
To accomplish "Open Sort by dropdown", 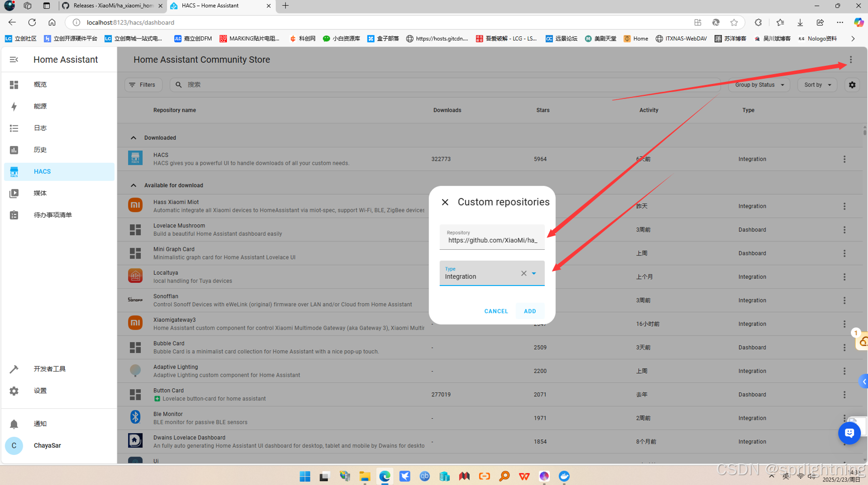I will [817, 85].
